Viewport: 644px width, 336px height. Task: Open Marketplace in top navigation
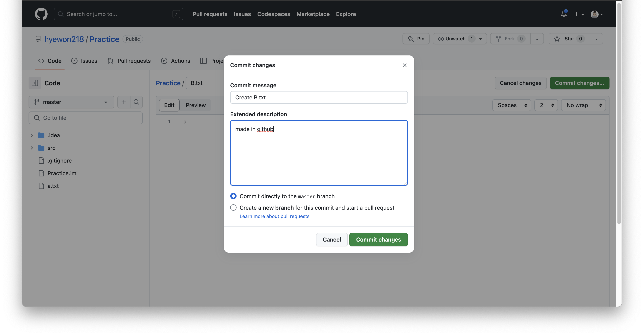click(313, 14)
